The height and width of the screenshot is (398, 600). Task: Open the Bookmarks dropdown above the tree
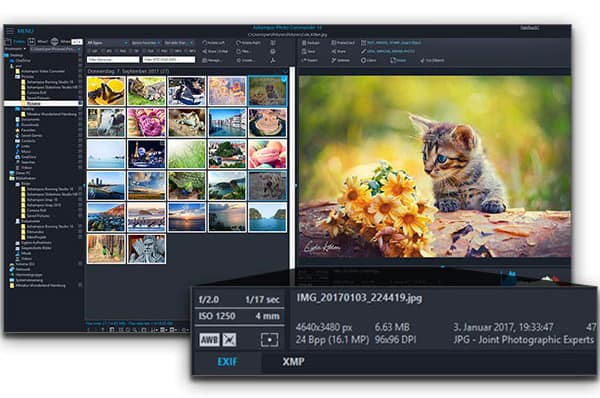click(15, 49)
